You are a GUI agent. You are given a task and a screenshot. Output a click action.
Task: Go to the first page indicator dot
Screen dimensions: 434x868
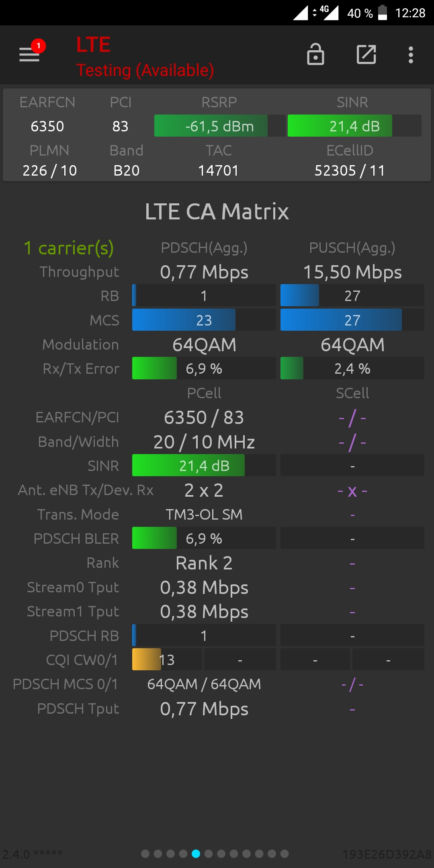[x=145, y=854]
